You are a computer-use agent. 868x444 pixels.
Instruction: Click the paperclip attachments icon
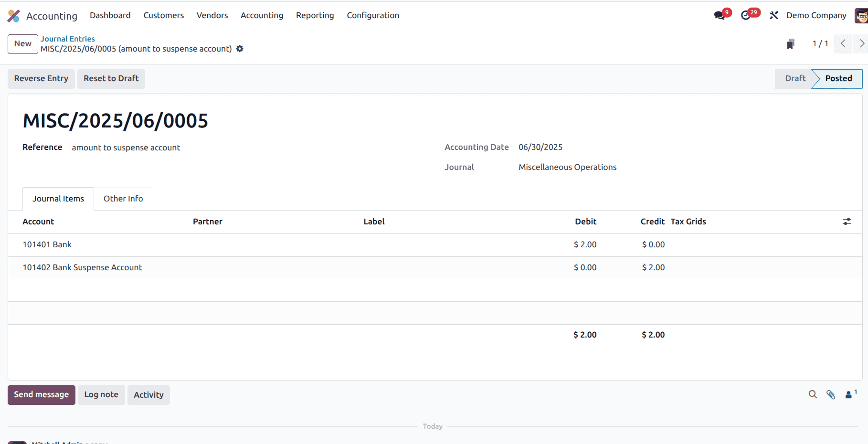coord(831,394)
